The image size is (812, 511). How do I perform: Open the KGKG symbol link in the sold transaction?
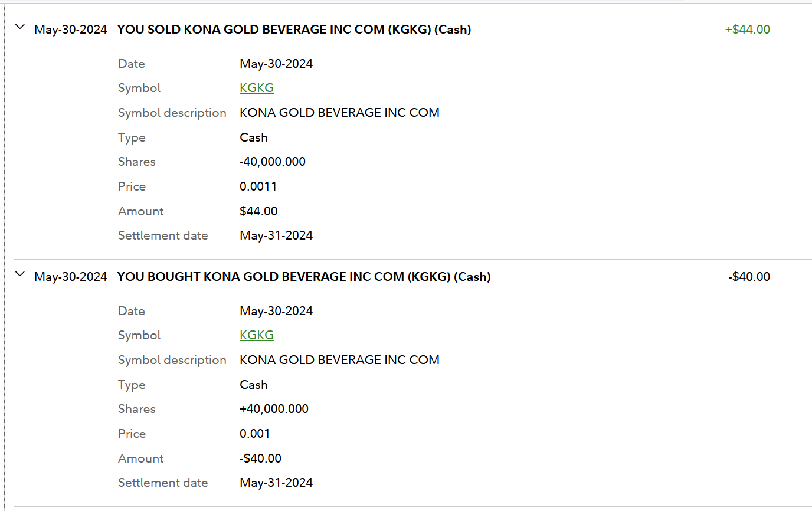256,88
